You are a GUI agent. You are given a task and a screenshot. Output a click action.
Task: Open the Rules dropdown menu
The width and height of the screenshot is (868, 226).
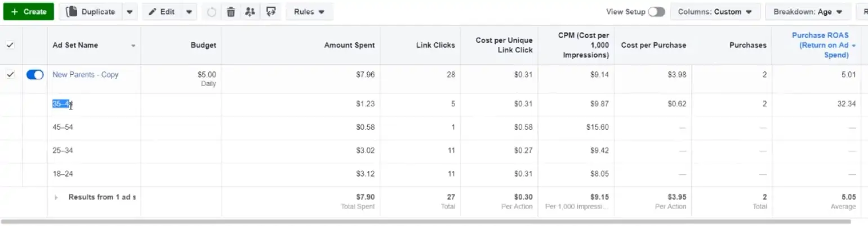(x=309, y=12)
